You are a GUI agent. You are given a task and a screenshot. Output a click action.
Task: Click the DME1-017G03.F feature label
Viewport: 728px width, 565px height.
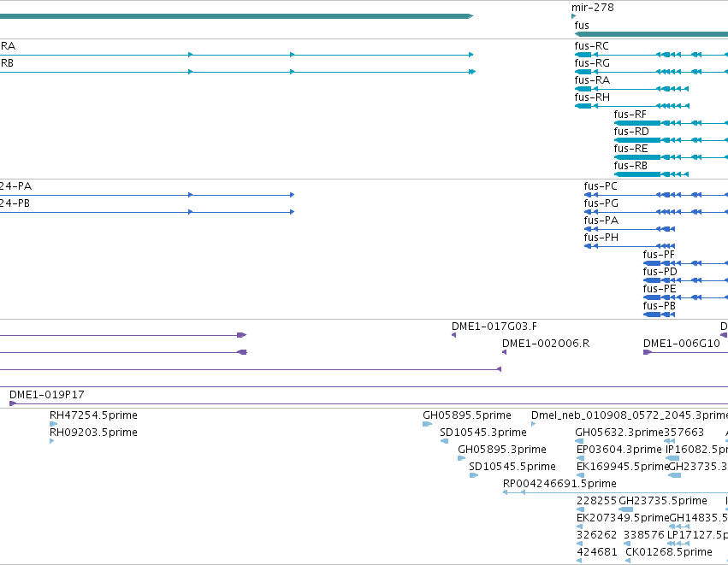tap(494, 327)
